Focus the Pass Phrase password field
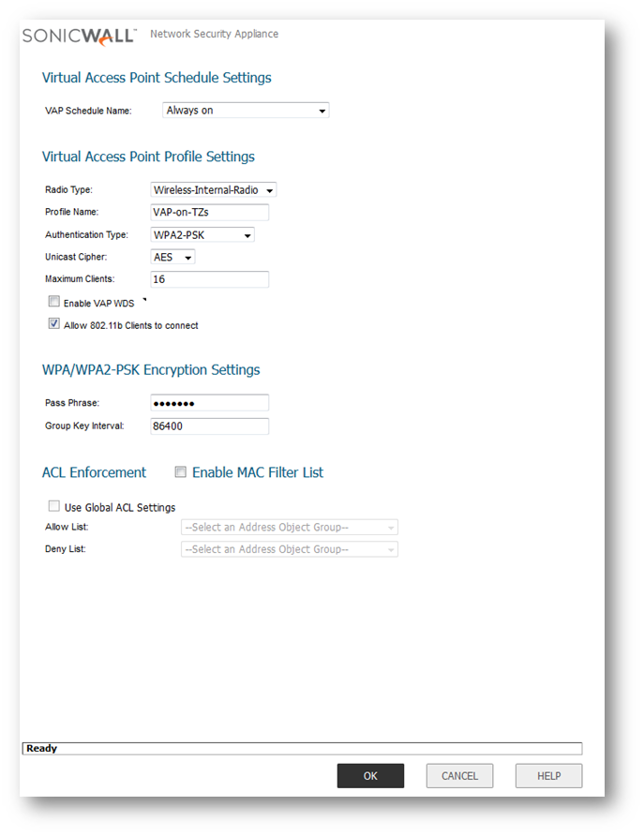Viewport: 644px width, 836px height. coord(209,403)
